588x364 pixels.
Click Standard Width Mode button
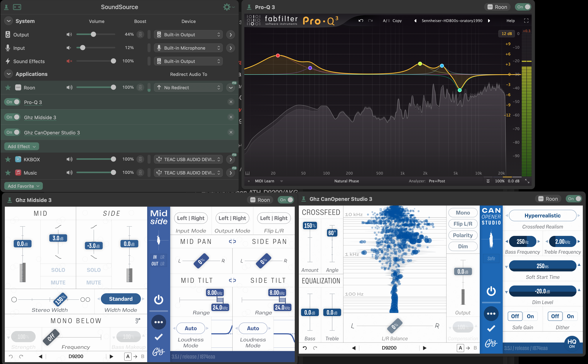pos(121,299)
